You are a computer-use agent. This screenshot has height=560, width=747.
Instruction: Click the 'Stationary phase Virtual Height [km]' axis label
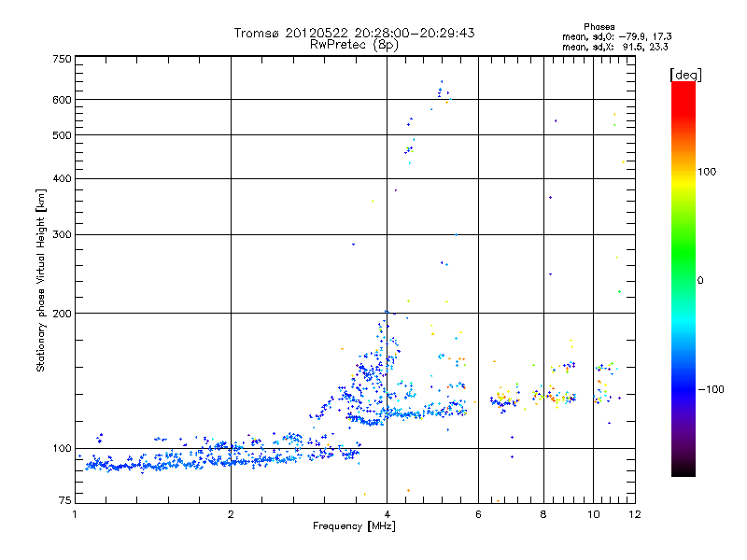[x=41, y=281]
